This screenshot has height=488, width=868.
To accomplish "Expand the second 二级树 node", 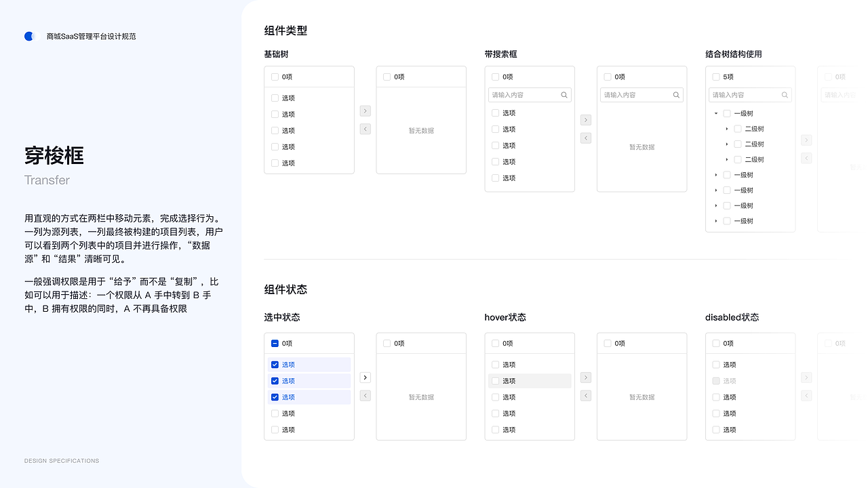I will pos(727,144).
